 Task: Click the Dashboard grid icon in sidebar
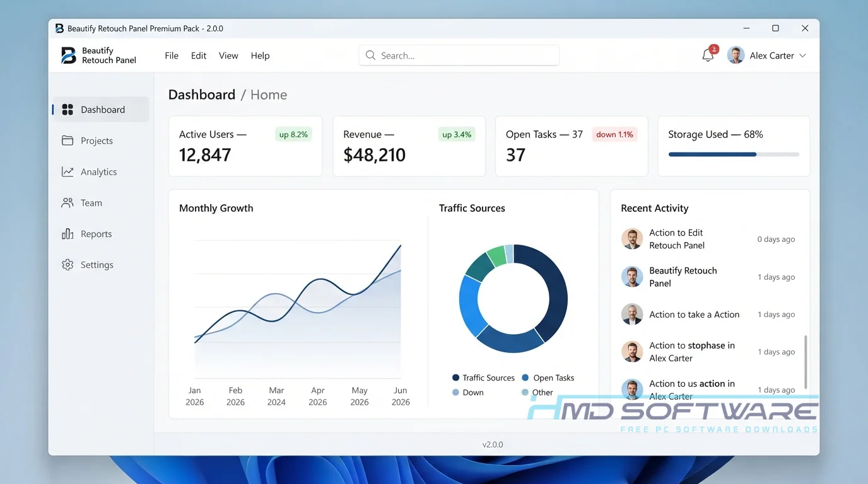pos(67,110)
